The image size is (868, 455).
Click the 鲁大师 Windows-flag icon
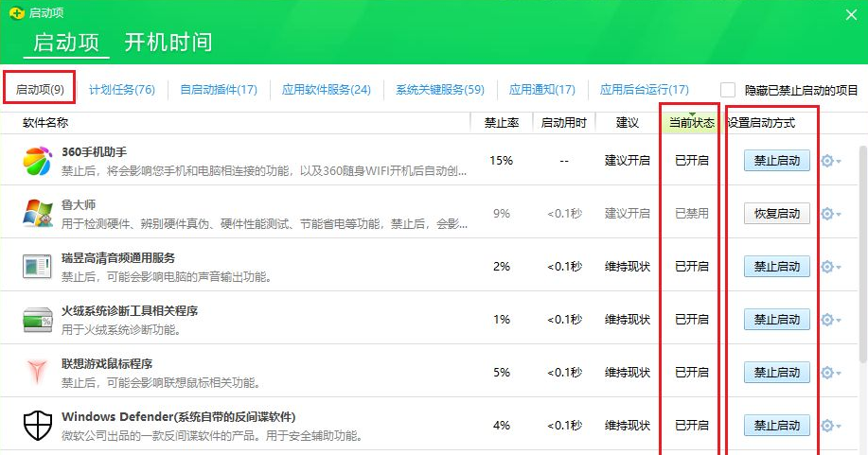click(38, 214)
